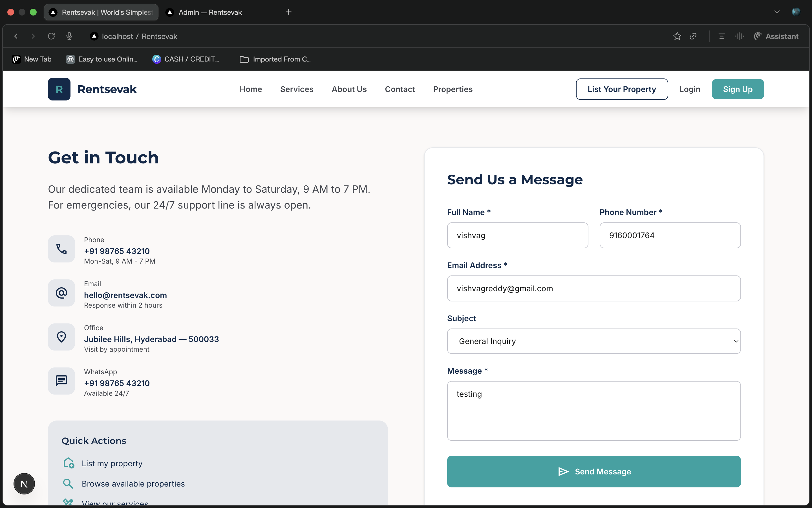Click the "Response within 2 hours" text
This screenshot has height=508, width=812.
click(123, 305)
